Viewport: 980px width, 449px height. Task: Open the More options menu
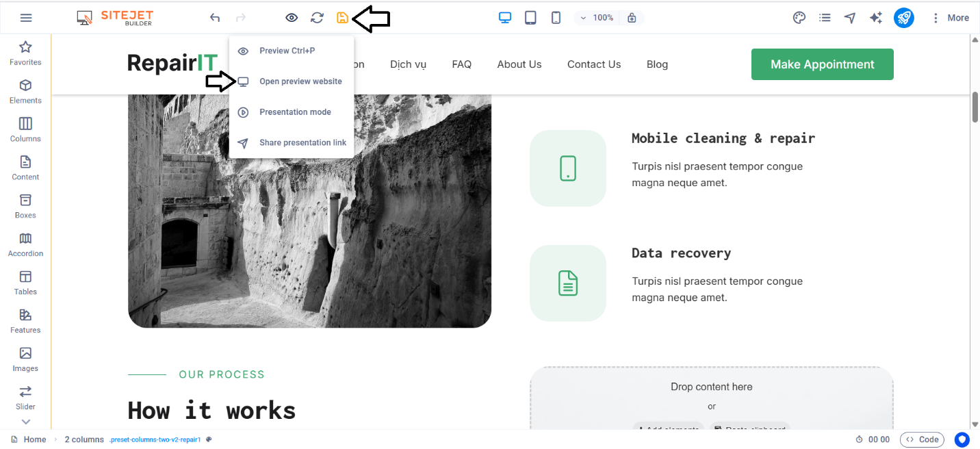(950, 18)
